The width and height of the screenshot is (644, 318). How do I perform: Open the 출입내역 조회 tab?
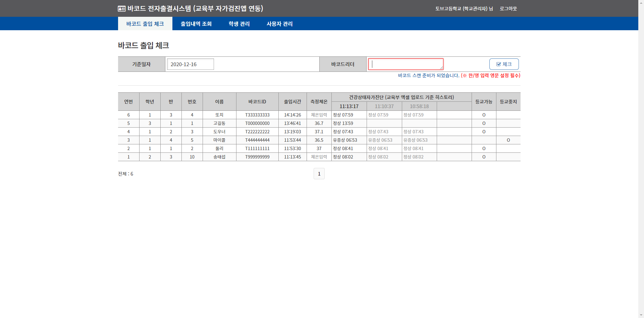[x=196, y=24]
